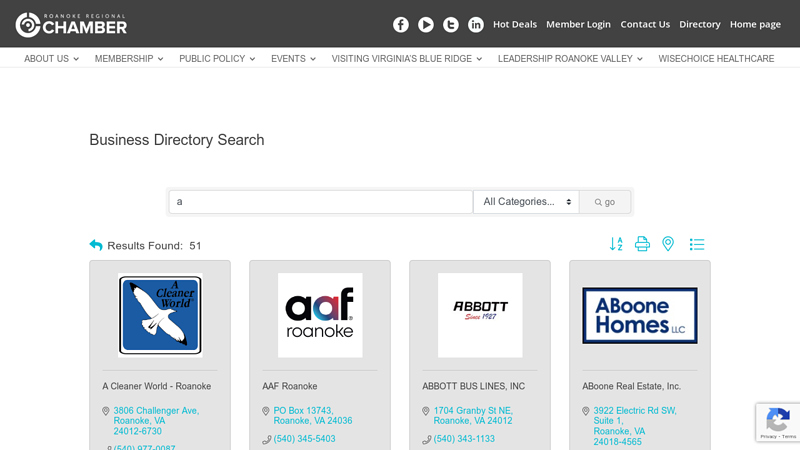Open 3922 Electric Rd SW address link
800x450 pixels.
click(635, 426)
